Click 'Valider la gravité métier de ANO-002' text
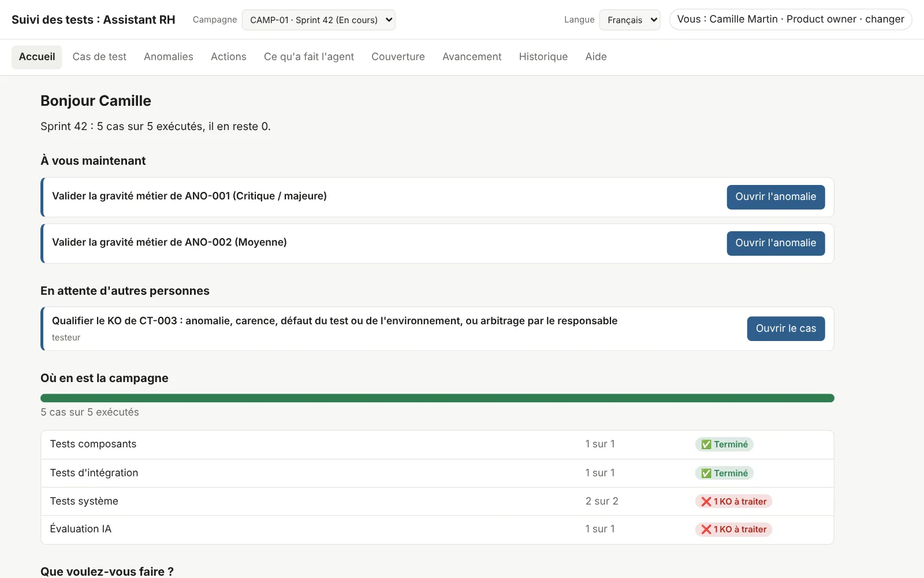The height and width of the screenshot is (578, 924). (x=169, y=242)
